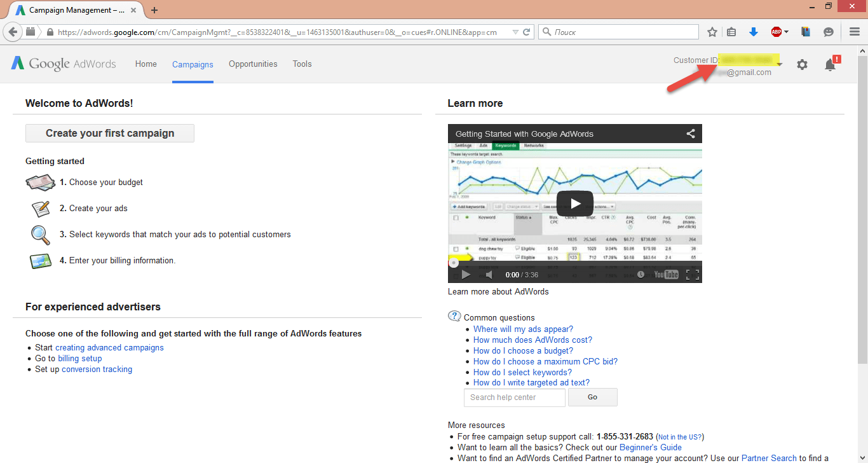Screen dimensions: 868x463
Task: Open How do I select keywords link
Action: point(522,372)
